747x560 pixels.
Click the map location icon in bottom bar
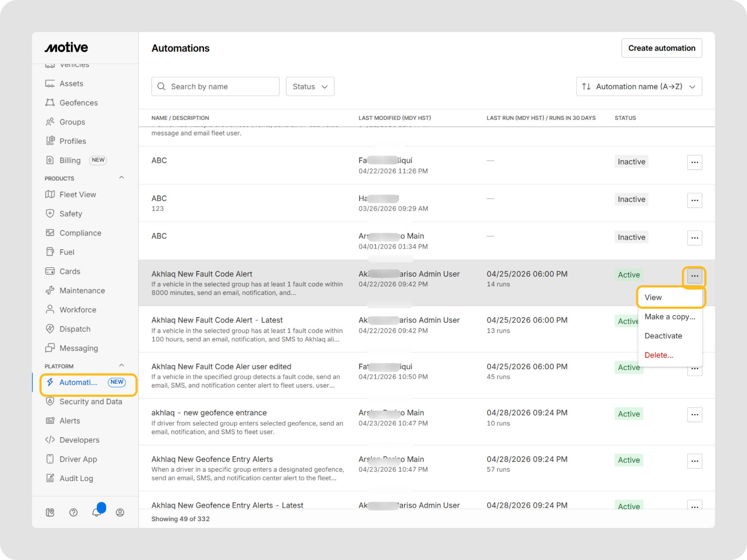coord(50,513)
